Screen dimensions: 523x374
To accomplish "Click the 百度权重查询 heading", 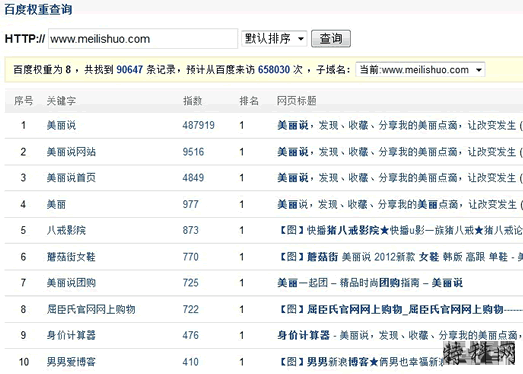I will click(38, 9).
